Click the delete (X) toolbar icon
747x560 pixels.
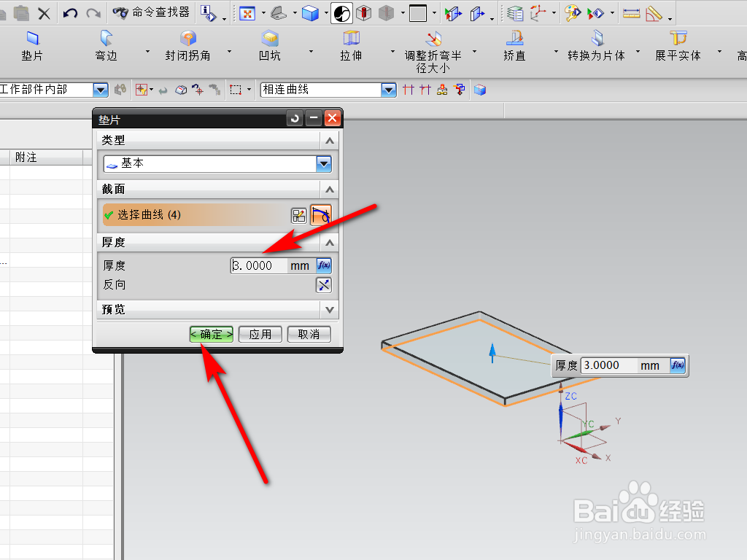pos(44,13)
